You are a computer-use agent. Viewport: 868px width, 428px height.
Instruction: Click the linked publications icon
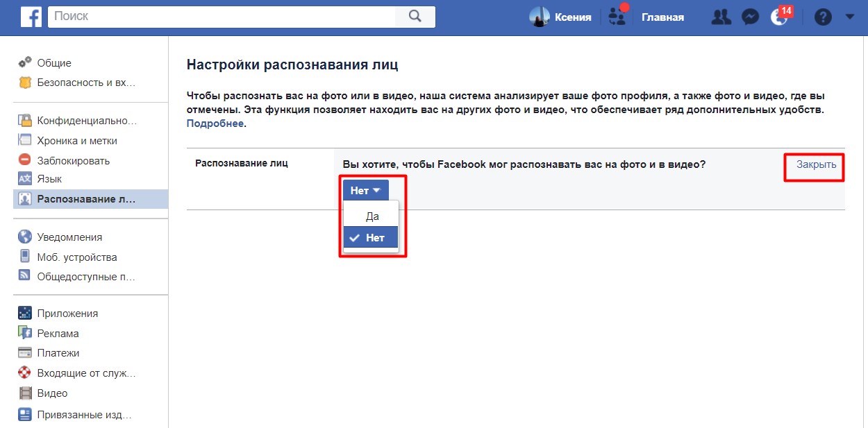(25, 415)
